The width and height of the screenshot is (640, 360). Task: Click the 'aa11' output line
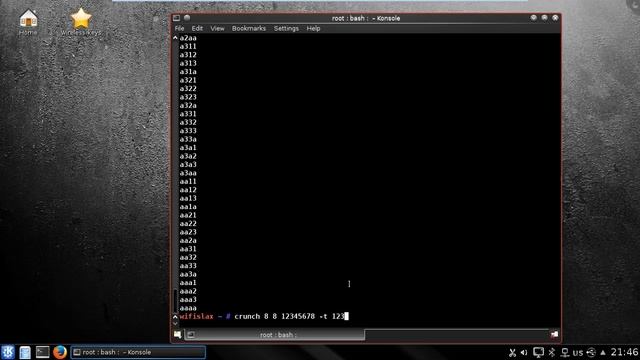pyautogui.click(x=188, y=182)
